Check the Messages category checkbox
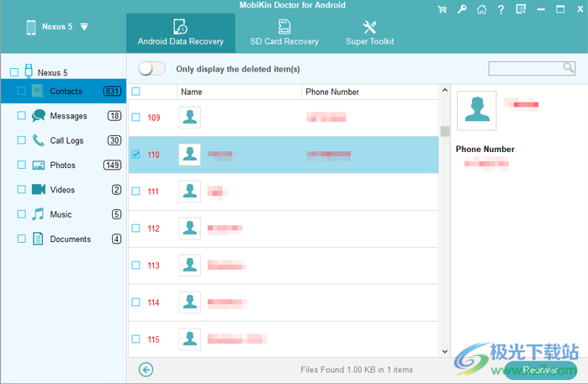This screenshot has width=588, height=384. tap(22, 116)
